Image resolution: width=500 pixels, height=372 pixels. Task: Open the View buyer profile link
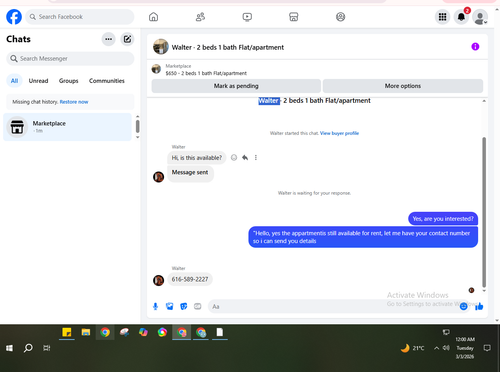pos(339,133)
